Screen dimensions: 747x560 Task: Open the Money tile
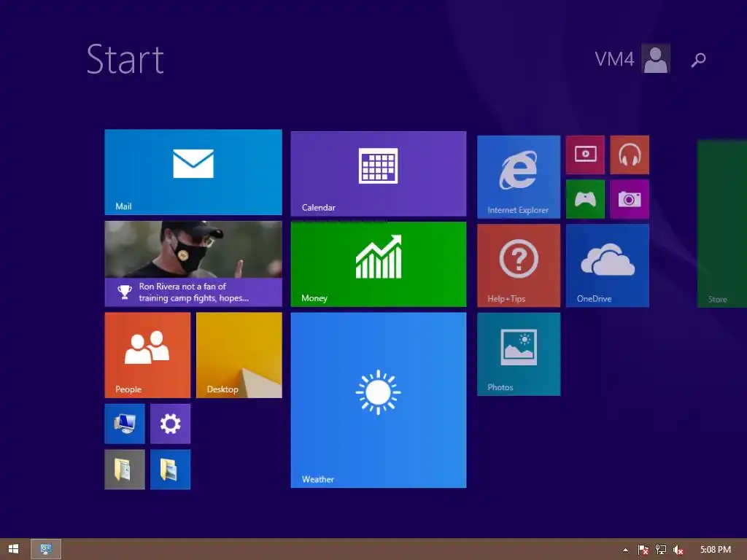click(379, 264)
